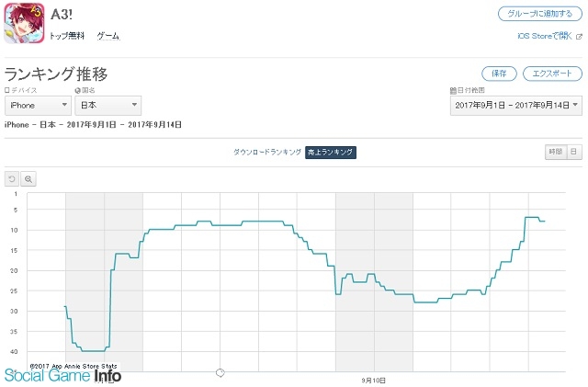Click the circular marker on chart axis
The height and width of the screenshot is (387, 588).
coord(220,372)
